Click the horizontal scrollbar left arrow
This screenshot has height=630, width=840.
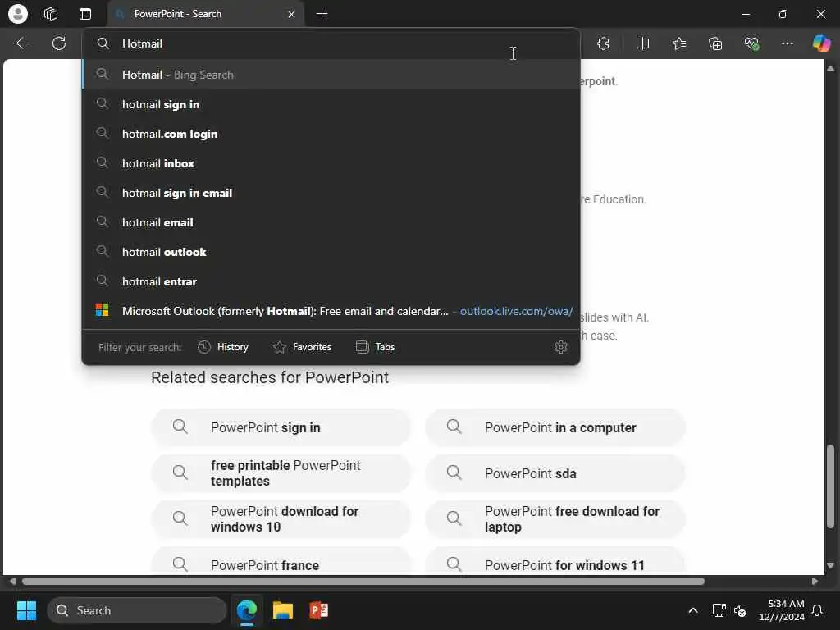12,582
